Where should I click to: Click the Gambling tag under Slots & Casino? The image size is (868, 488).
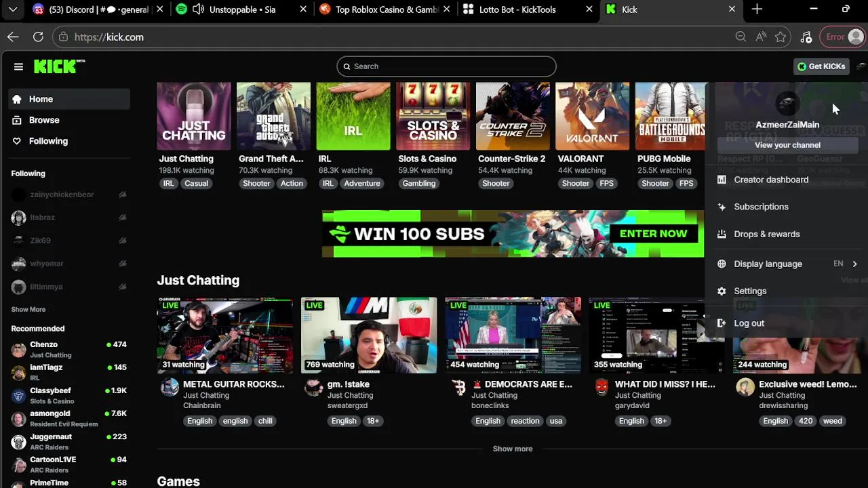pos(418,184)
